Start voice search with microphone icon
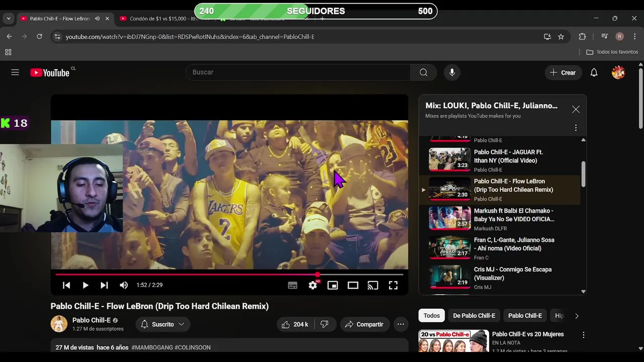The image size is (644, 362). [x=452, y=72]
